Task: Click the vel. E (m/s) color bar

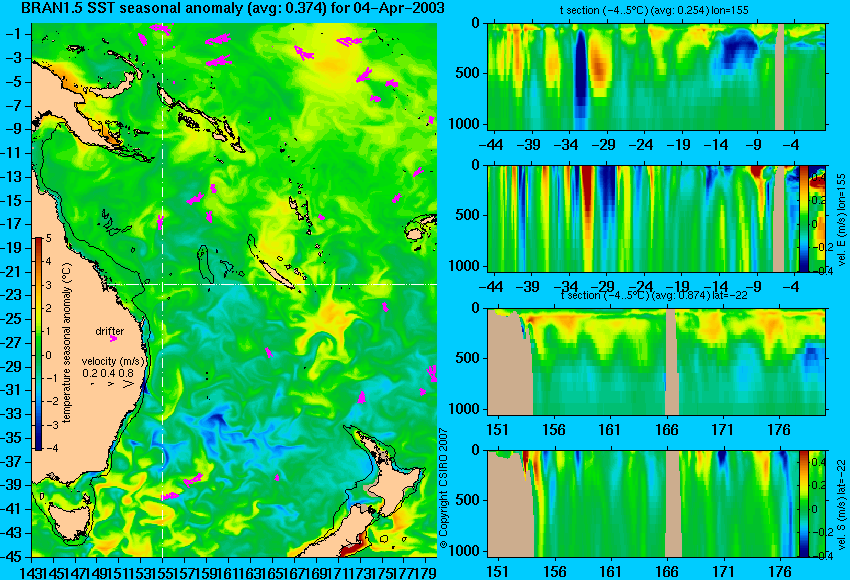Action: (803, 218)
